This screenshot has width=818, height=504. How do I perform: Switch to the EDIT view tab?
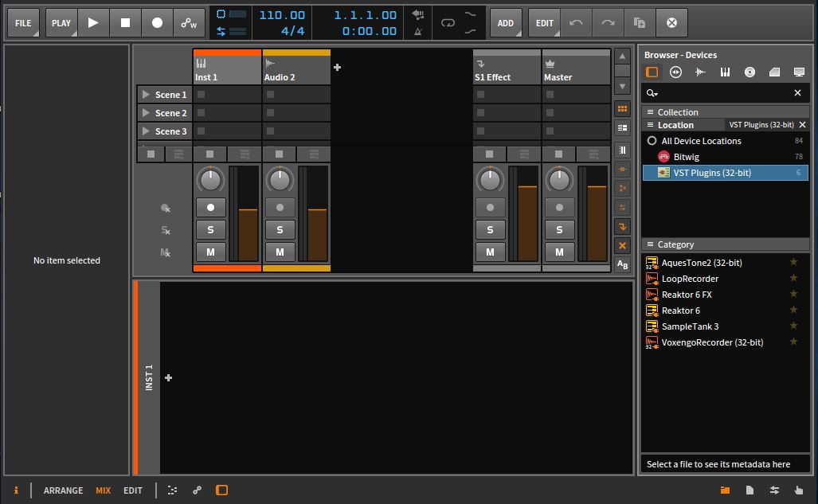tap(133, 490)
